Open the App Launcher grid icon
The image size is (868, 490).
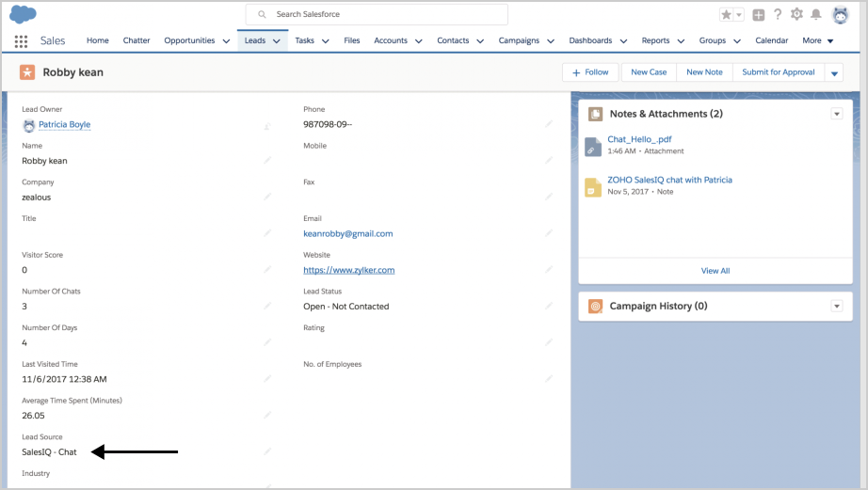pos(21,41)
